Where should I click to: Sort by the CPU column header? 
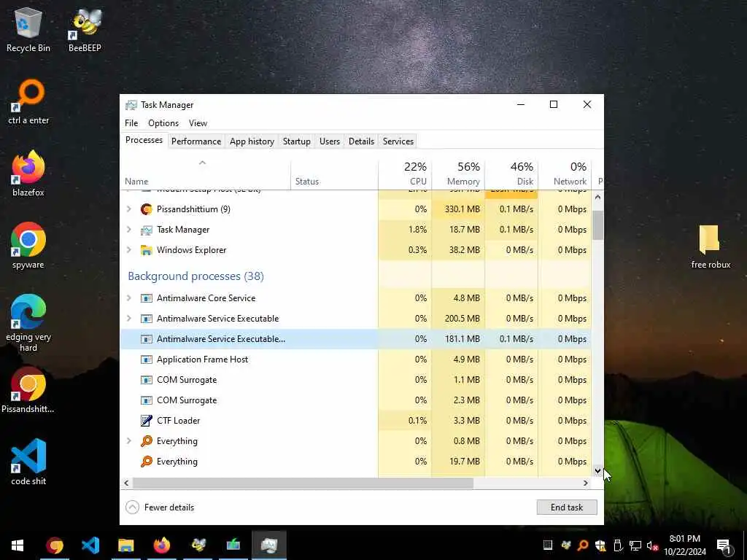[405, 174]
